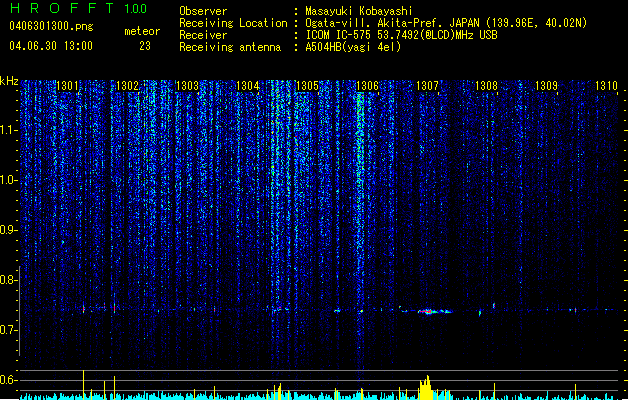Click the 1301 time marker
This screenshot has height=400, width=629.
coord(67,86)
